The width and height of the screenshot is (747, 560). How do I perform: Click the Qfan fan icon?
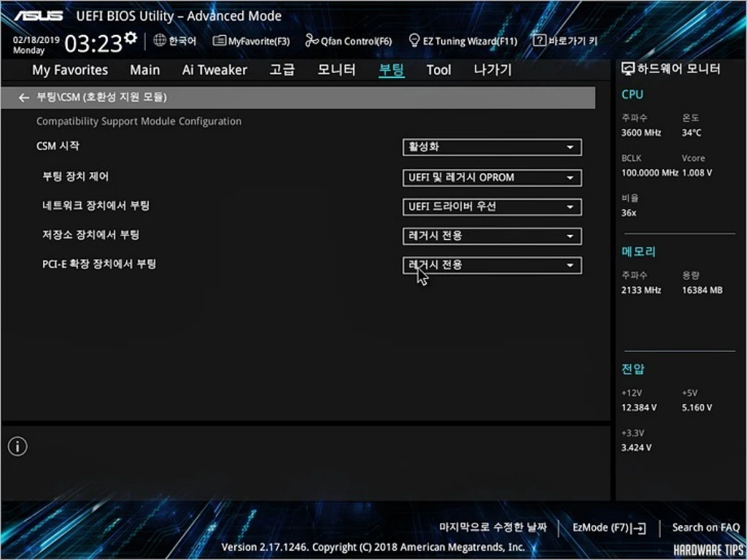point(311,41)
